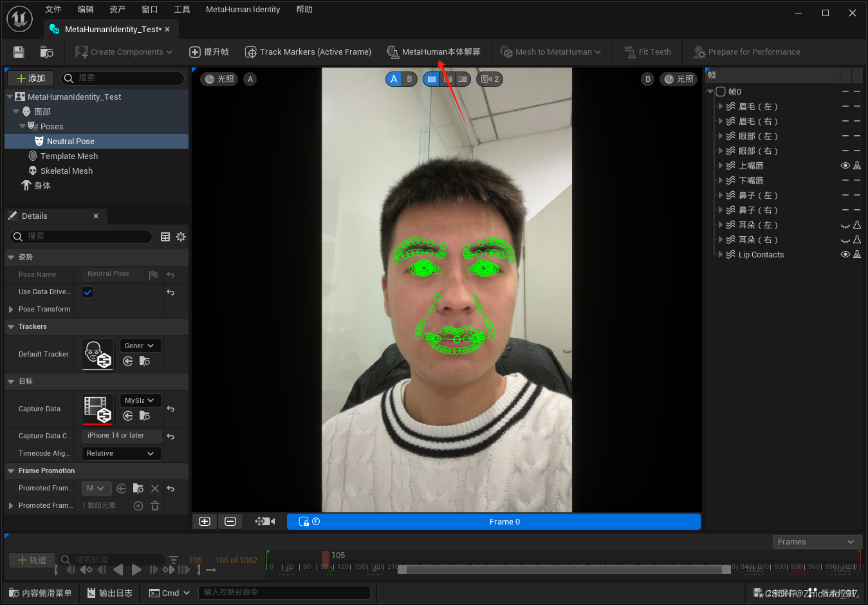The width and height of the screenshot is (868, 605).
Task: Toggle the Use Data Driven checkbox
Action: [x=88, y=292]
